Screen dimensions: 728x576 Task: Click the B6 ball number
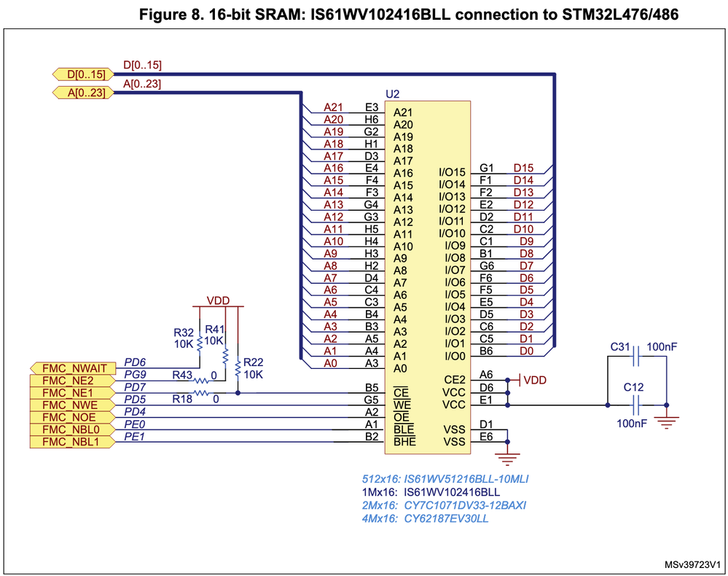tap(486, 351)
